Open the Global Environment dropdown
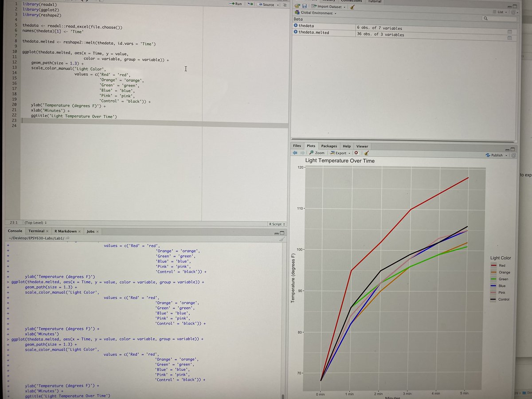 (x=316, y=13)
